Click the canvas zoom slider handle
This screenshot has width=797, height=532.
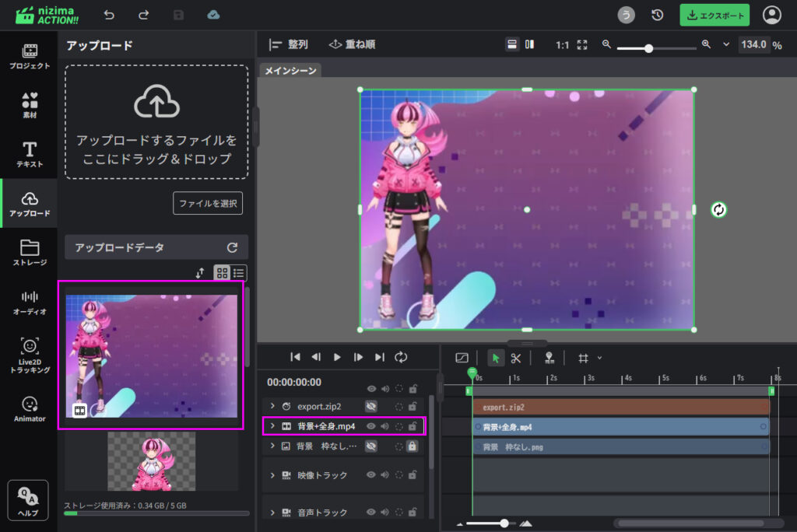tap(648, 48)
